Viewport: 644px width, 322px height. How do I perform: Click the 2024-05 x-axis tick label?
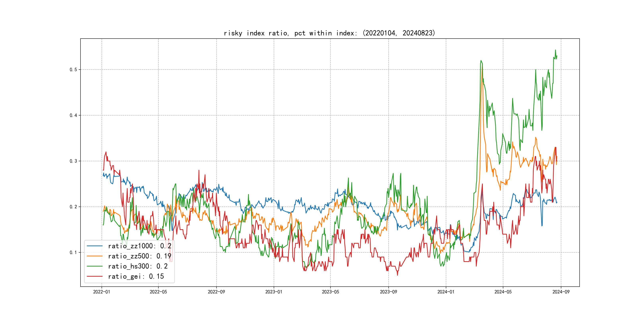[503, 292]
